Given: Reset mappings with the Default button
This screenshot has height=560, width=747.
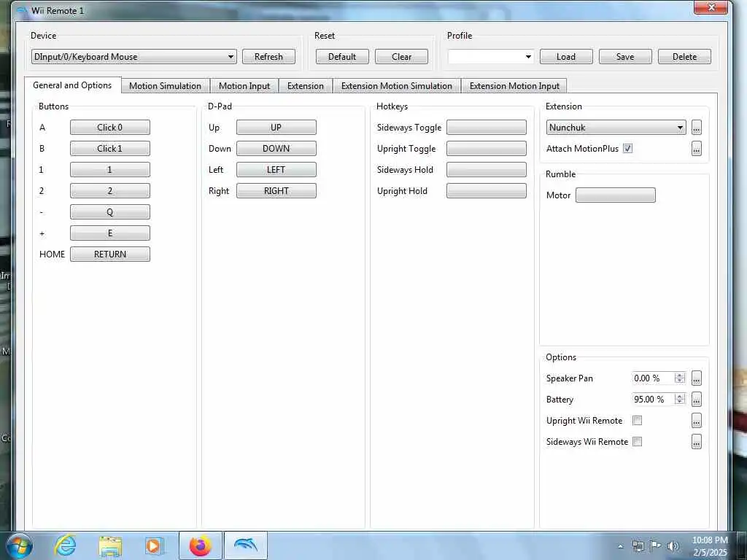Looking at the screenshot, I should tap(342, 57).
